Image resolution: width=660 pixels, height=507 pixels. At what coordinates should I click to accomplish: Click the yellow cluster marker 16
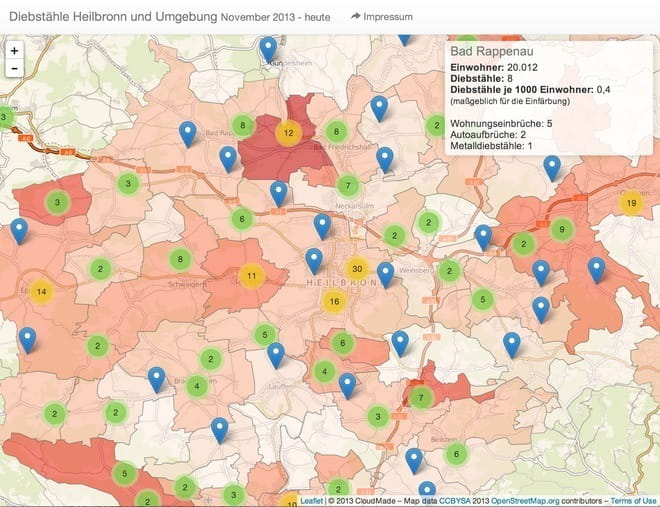[334, 301]
